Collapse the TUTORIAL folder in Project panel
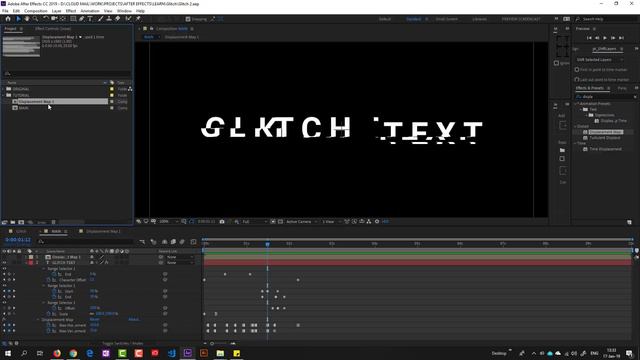 pos(4,95)
